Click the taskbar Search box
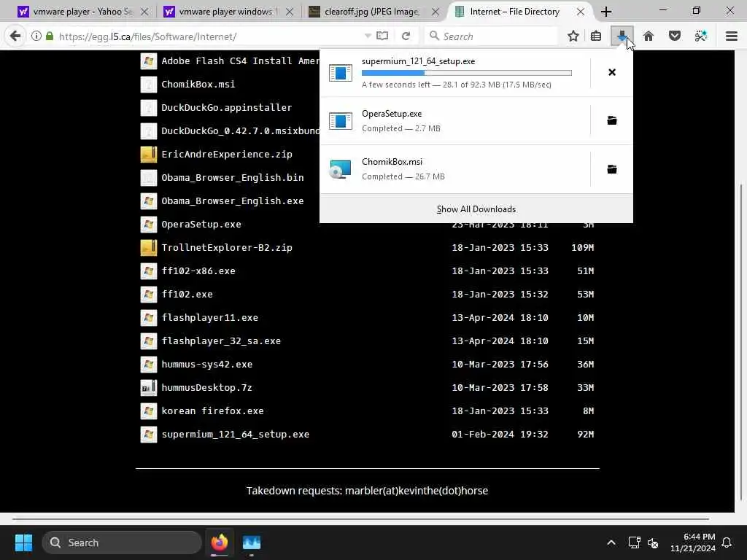The image size is (747, 560). (122, 542)
